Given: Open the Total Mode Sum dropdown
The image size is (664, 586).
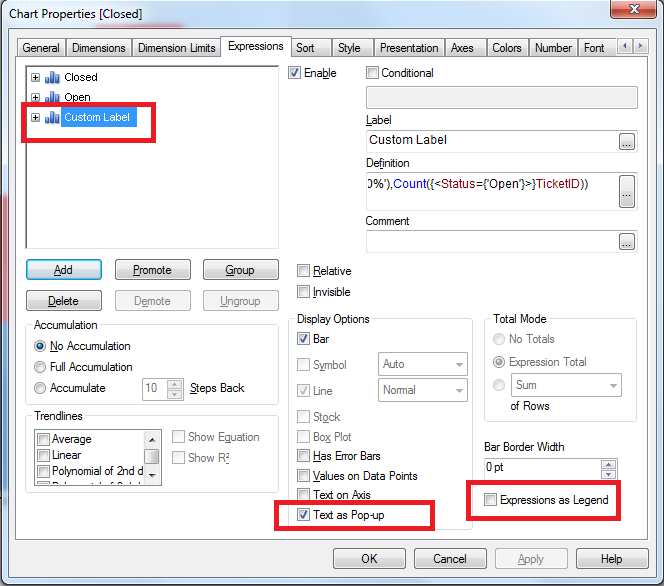Looking at the screenshot, I should coord(566,385).
